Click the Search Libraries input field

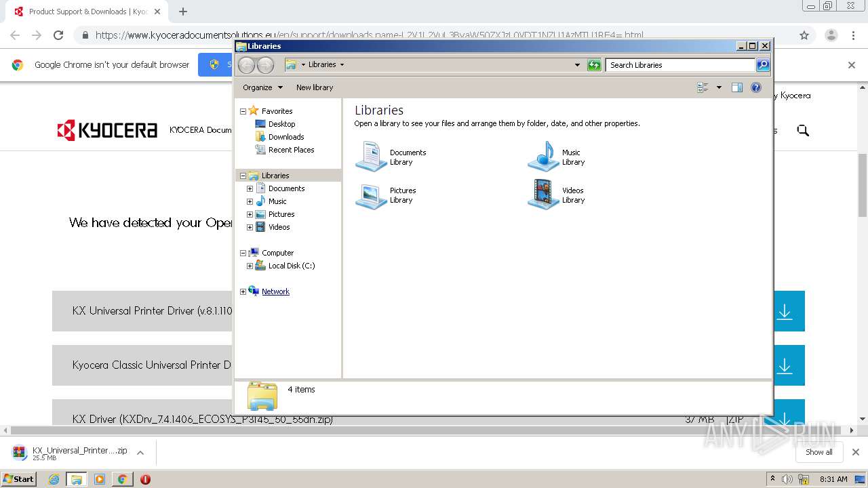pos(680,65)
